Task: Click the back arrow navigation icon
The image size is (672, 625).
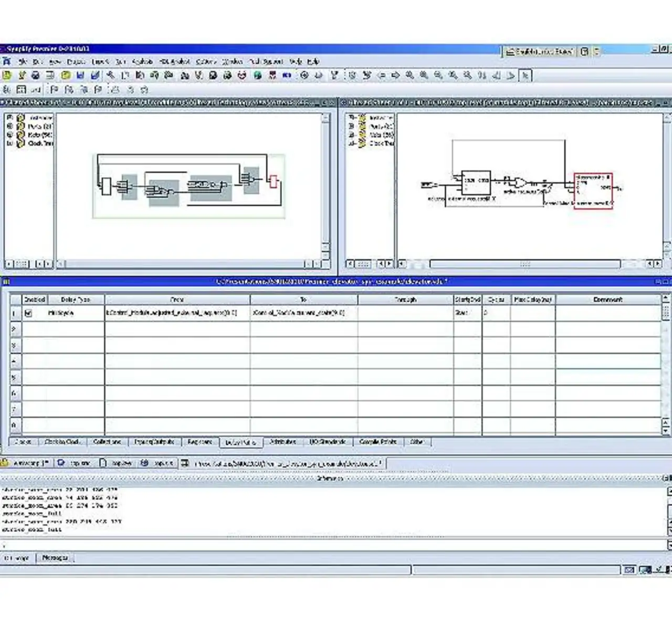Action: pyautogui.click(x=382, y=76)
